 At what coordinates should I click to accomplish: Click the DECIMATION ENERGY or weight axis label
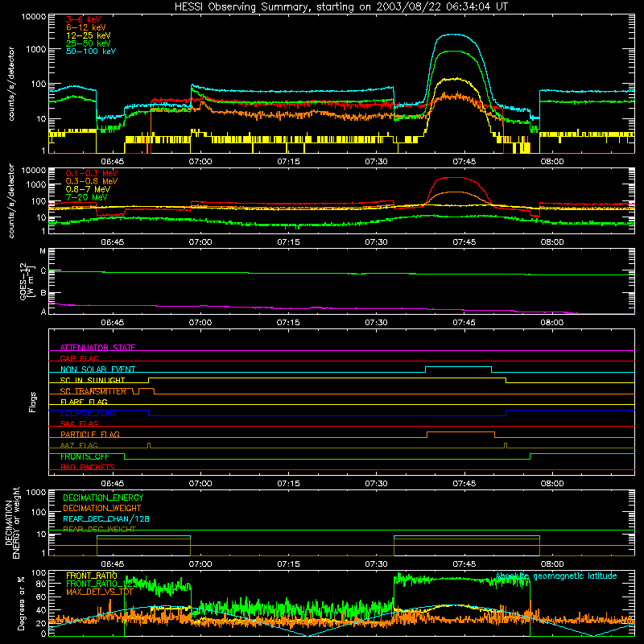coord(12,522)
